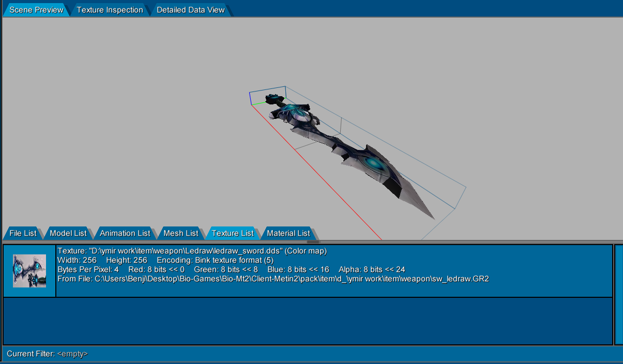The width and height of the screenshot is (623, 364).
Task: Click the splitter grip below the viewport
Action: tap(314, 241)
